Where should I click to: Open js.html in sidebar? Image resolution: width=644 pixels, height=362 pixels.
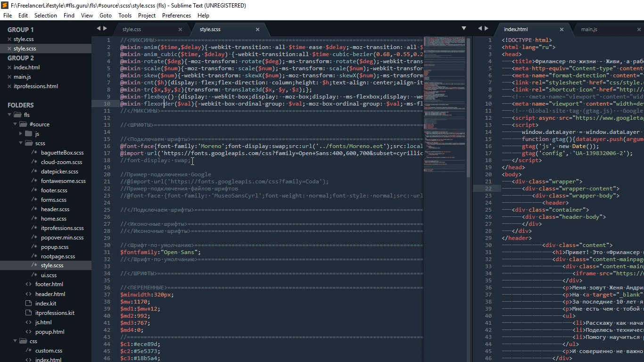43,322
